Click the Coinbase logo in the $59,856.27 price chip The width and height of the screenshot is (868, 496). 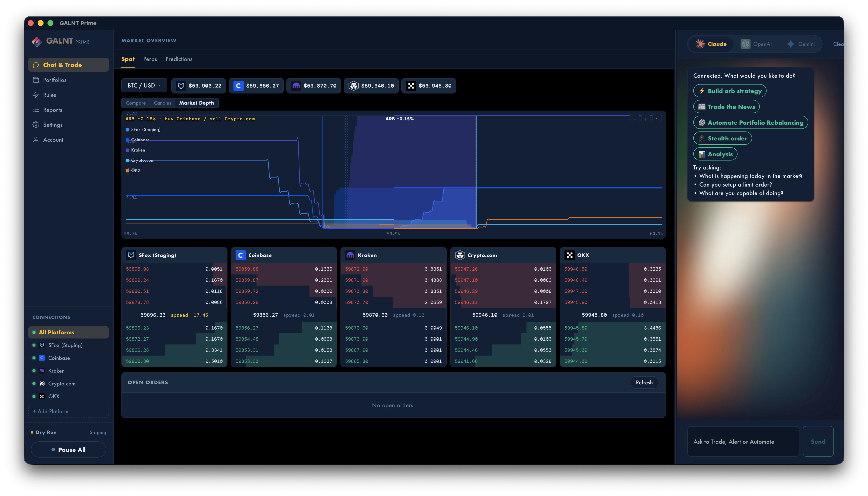pos(238,86)
